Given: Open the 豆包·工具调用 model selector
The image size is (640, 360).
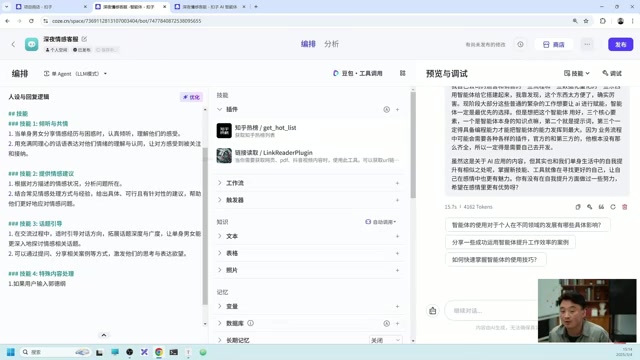Looking at the screenshot, I should point(358,73).
